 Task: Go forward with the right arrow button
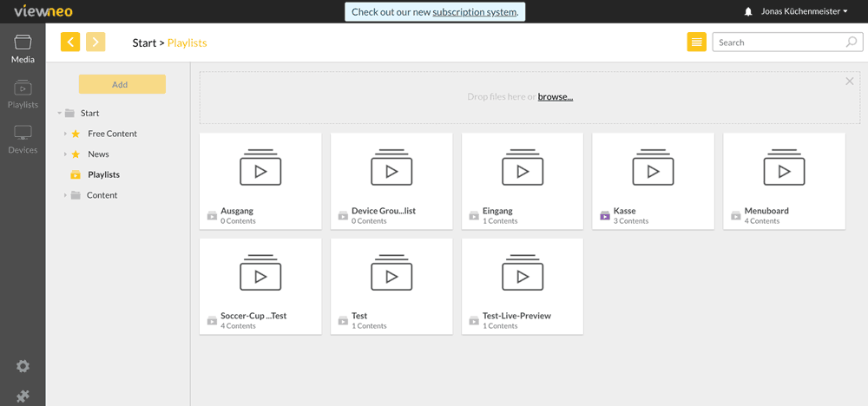pos(95,42)
